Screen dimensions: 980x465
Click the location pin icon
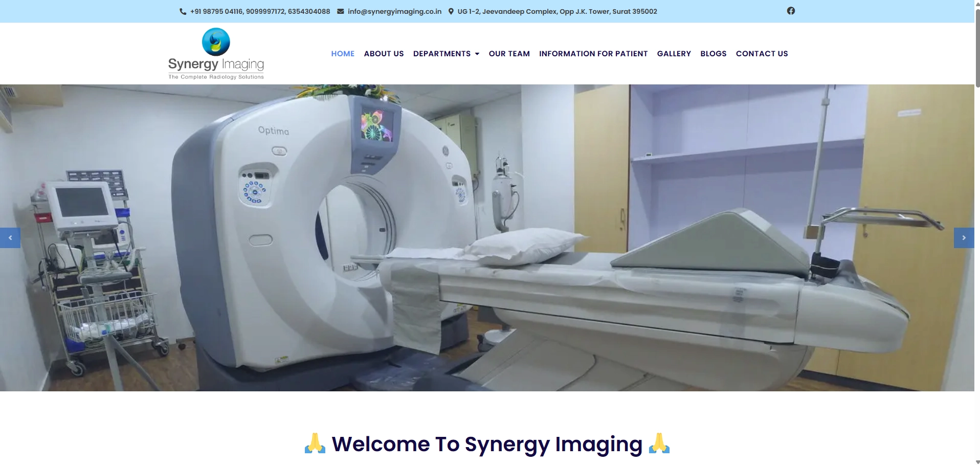[451, 11]
